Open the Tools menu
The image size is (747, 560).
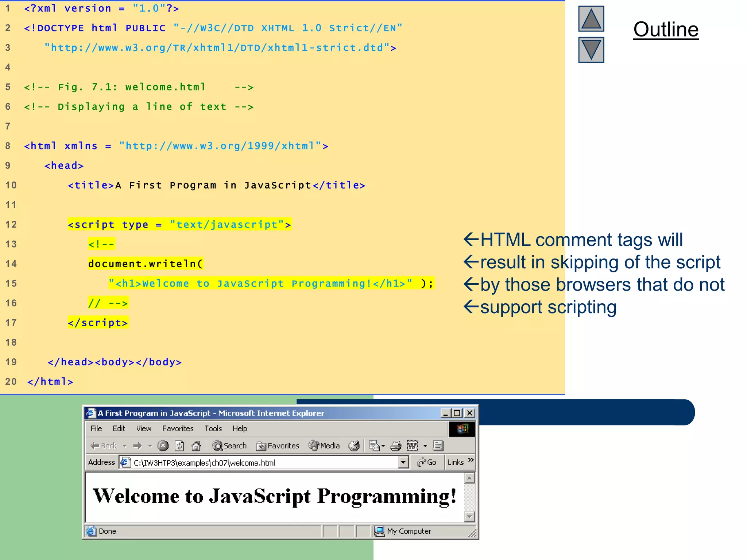tap(213, 428)
